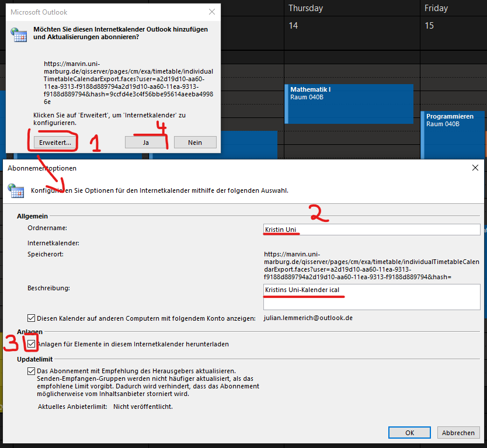Click the 'Nicht veröffentlicht.' provider limit text

coord(143,407)
